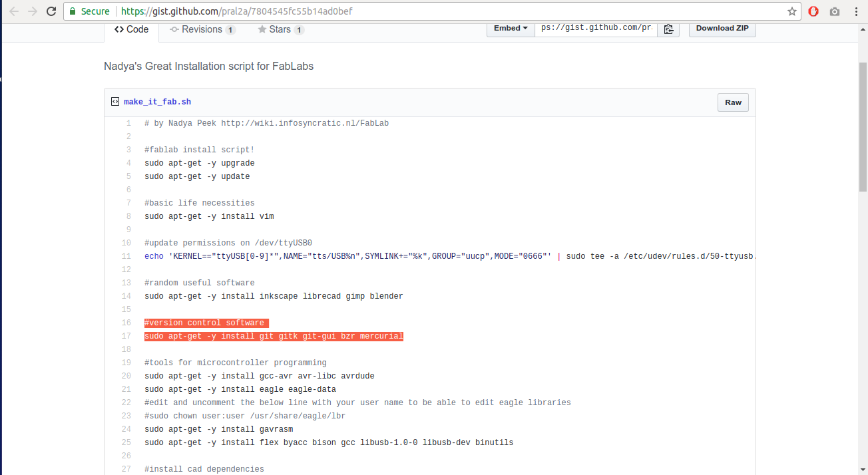The image size is (868, 475).
Task: Click highlighted '#version control software' comment
Action: pos(206,323)
